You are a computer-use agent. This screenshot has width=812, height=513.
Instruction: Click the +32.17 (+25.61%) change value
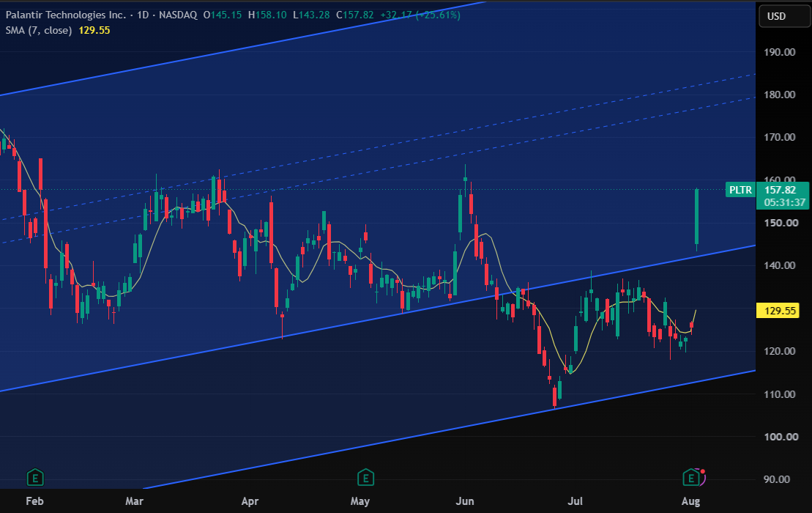(420, 15)
